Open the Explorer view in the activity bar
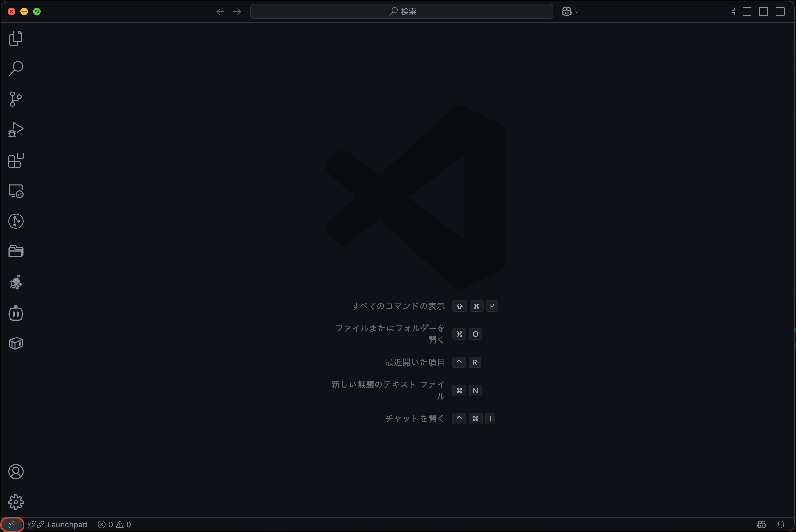This screenshot has height=532, width=796. 16,38
